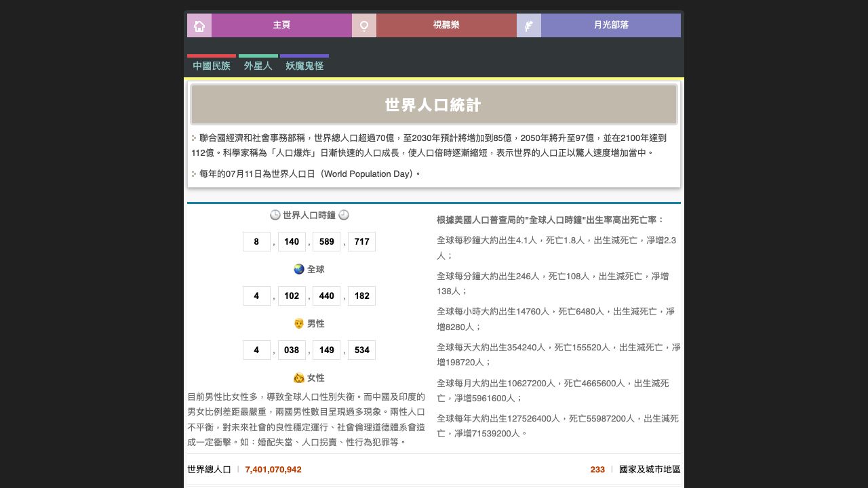
Task: Click the clock emoji left of 世界人口時鐘
Action: 275,215
